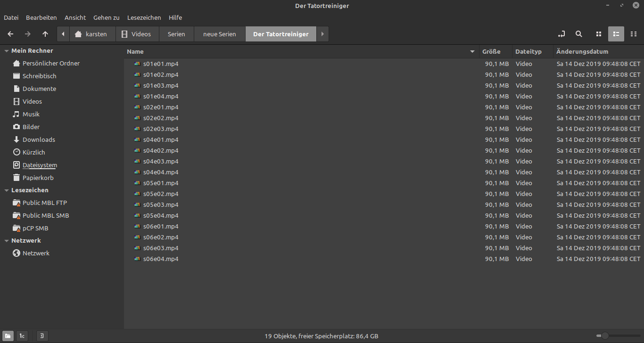Screen dimensions: 644x343
Task: Open the file search tool
Action: pyautogui.click(x=579, y=34)
